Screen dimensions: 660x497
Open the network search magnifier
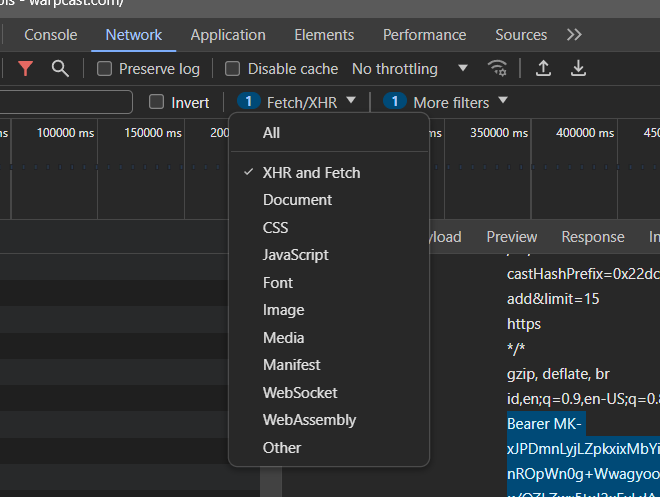click(60, 69)
